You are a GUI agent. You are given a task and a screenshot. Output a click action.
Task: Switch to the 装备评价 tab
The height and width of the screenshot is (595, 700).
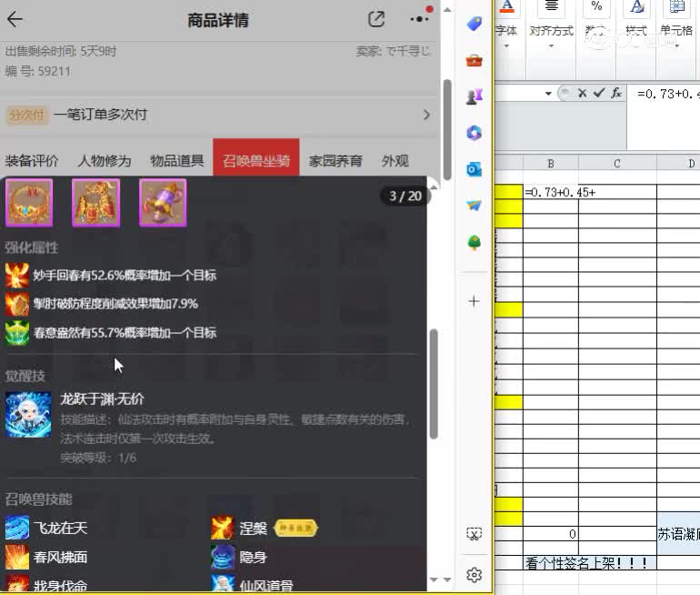[x=32, y=160]
